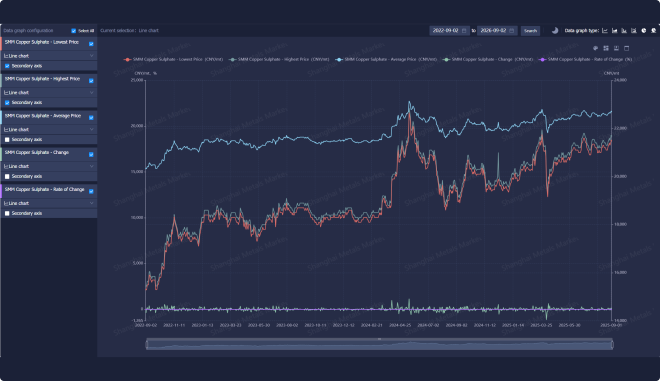660x381 pixels.
Task: Click the 25,000 left axis value
Action: (x=137, y=80)
